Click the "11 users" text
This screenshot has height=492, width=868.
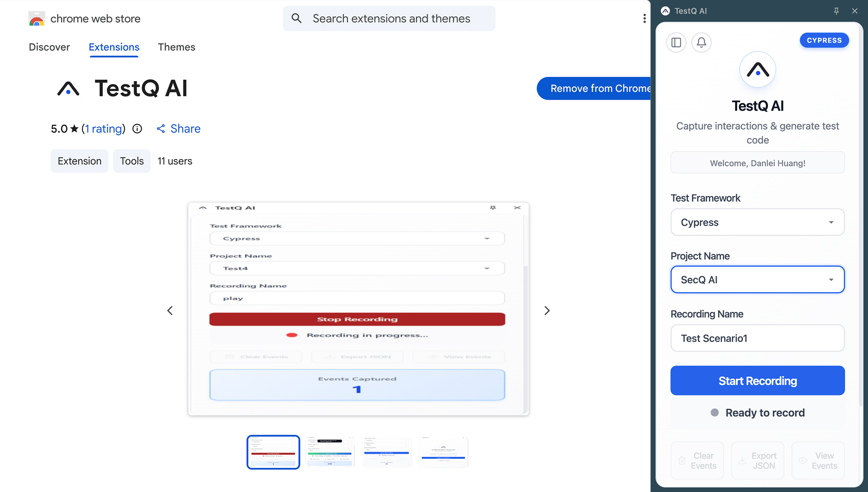click(x=175, y=161)
